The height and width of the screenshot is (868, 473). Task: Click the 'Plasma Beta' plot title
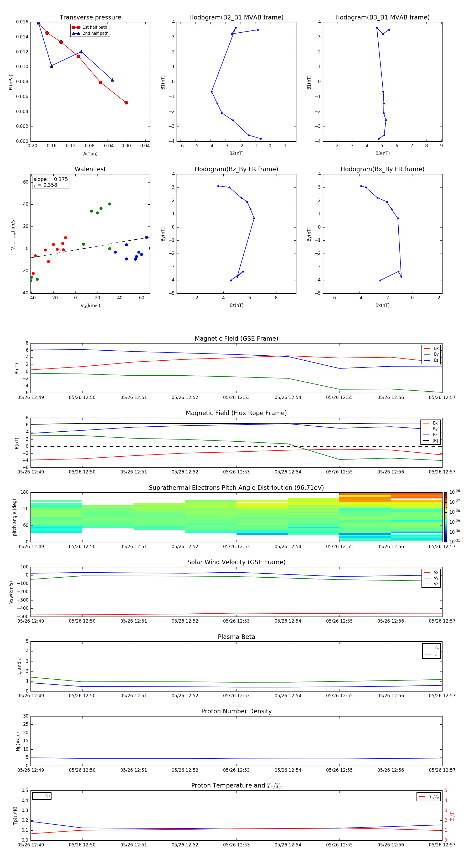236,637
